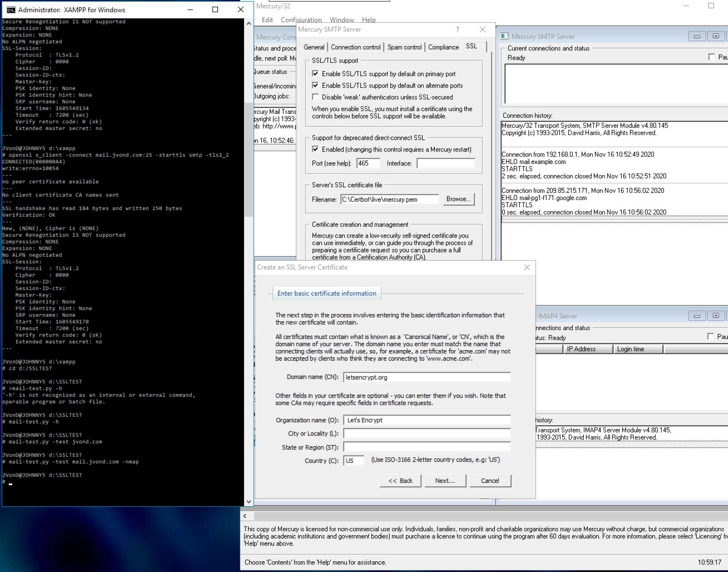The image size is (728, 572).
Task: Click the help question mark in SMTP Server dialog
Action: point(458,29)
